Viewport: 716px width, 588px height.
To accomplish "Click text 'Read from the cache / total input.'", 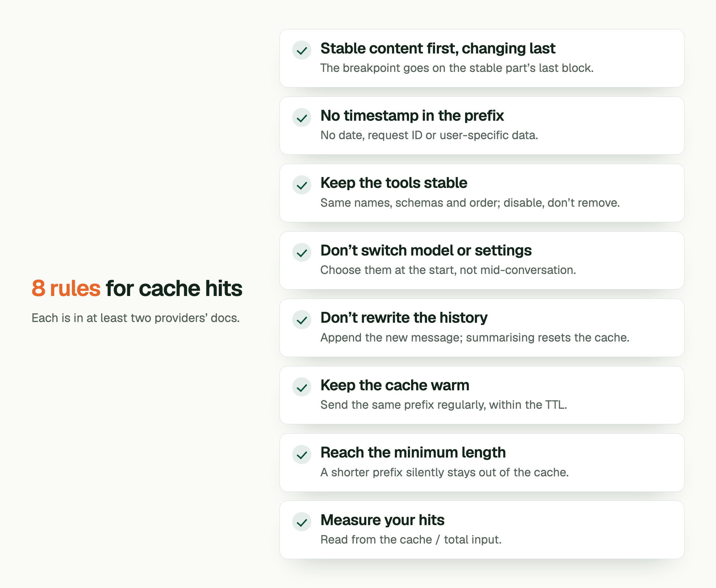I will tap(411, 540).
